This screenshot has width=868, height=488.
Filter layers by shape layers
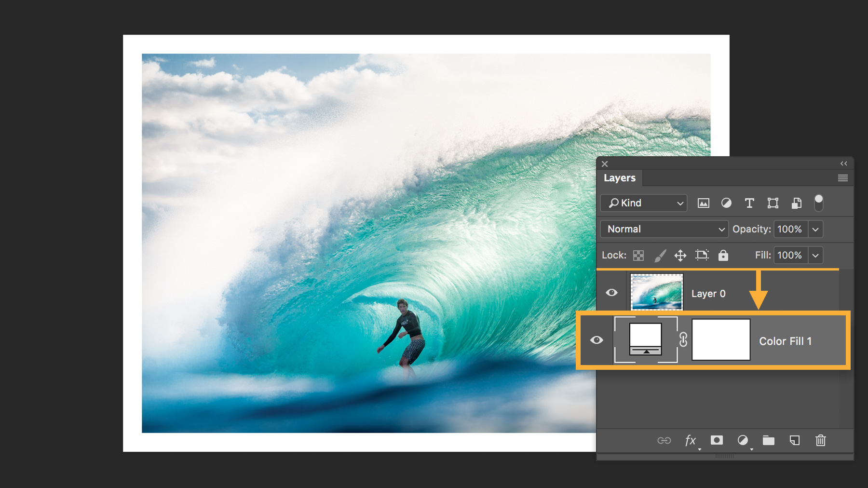(x=773, y=203)
